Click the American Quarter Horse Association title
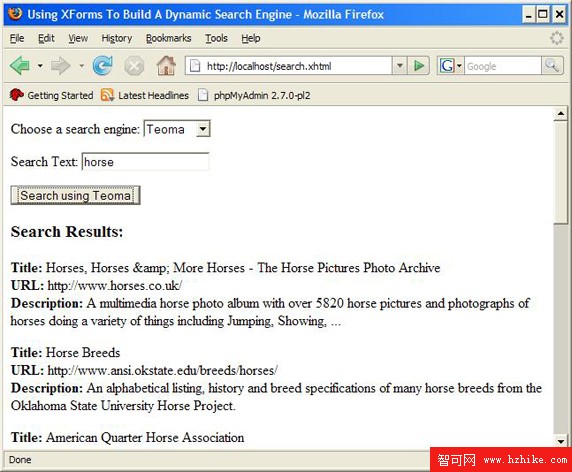The width and height of the screenshot is (572, 472). [x=145, y=437]
